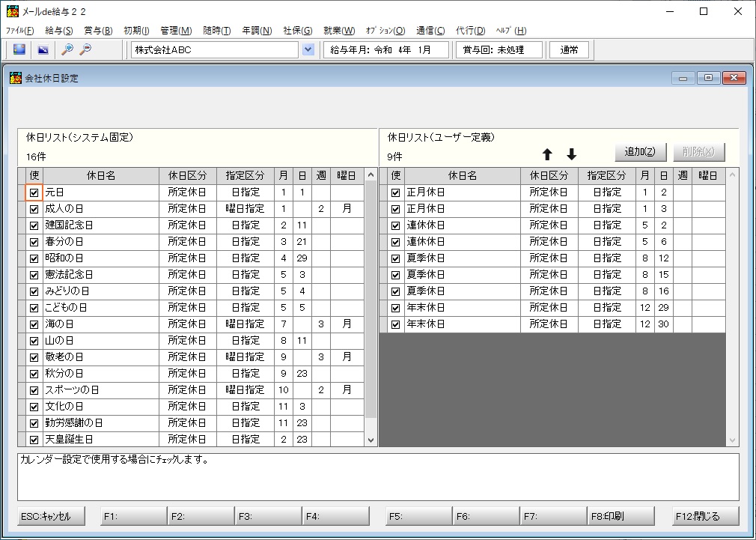
Task: Uncheck the 元日 holiday checkbox
Action: pos(34,192)
